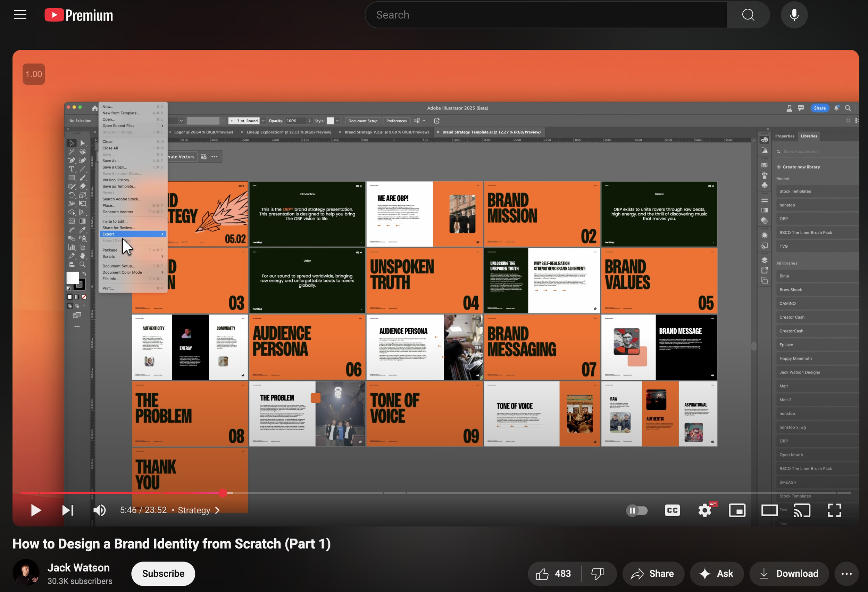The image size is (868, 592).
Task: Click the white Fill color swatch
Action: [x=73, y=278]
